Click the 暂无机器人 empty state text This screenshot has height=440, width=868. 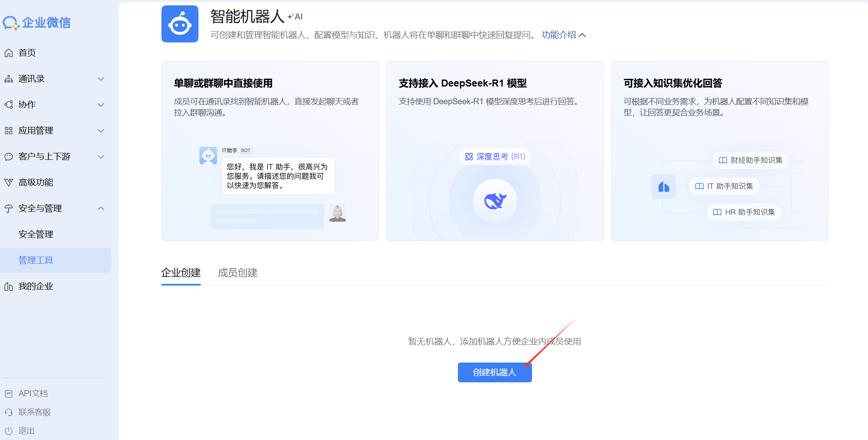(x=495, y=342)
